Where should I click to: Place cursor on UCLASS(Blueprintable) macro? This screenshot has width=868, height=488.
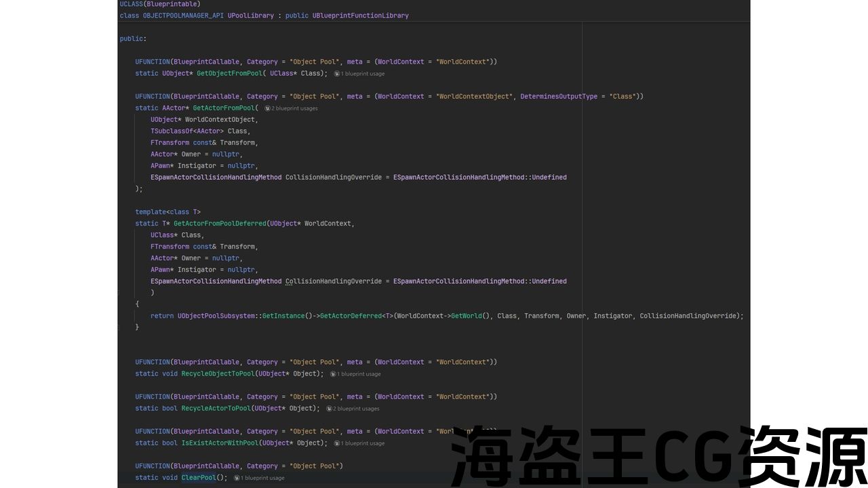point(160,4)
